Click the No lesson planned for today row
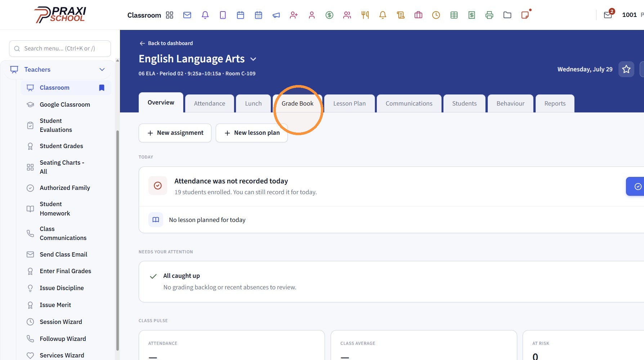Screen dimensions: 644x360 [392, 220]
